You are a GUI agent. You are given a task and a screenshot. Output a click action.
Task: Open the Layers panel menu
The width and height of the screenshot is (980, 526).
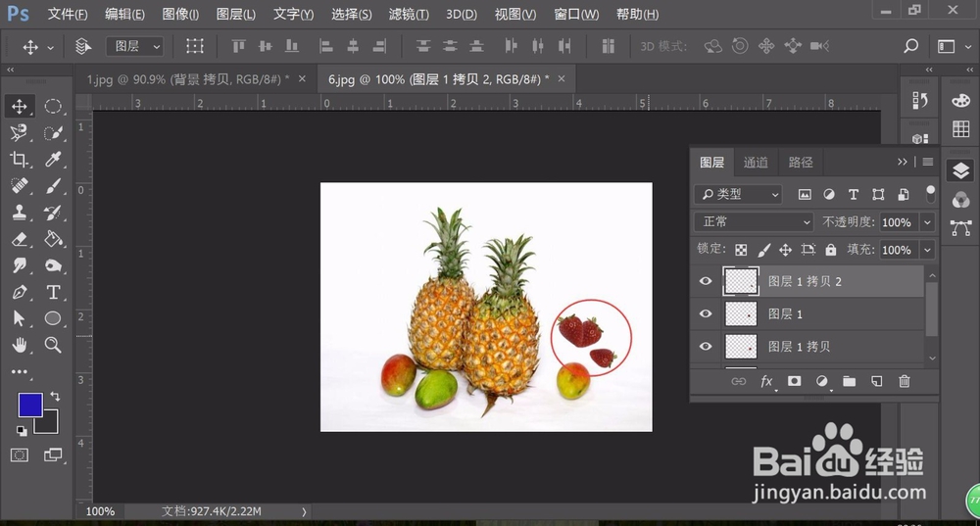click(928, 162)
